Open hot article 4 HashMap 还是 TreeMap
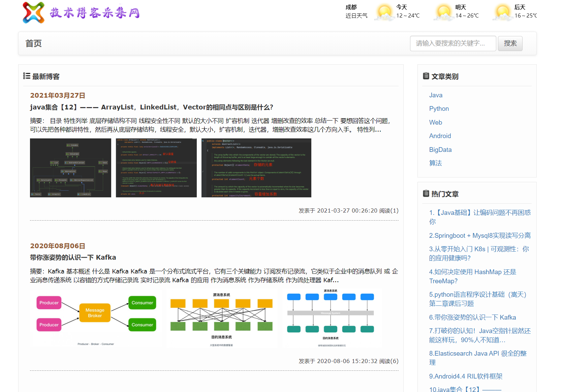The height and width of the screenshot is (392, 562). (473, 276)
